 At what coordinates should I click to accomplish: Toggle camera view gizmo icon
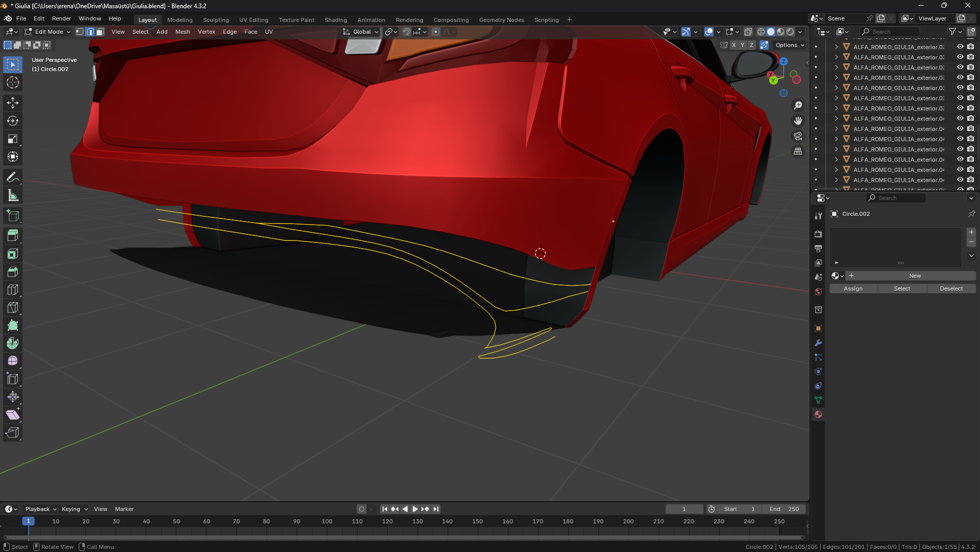point(797,136)
